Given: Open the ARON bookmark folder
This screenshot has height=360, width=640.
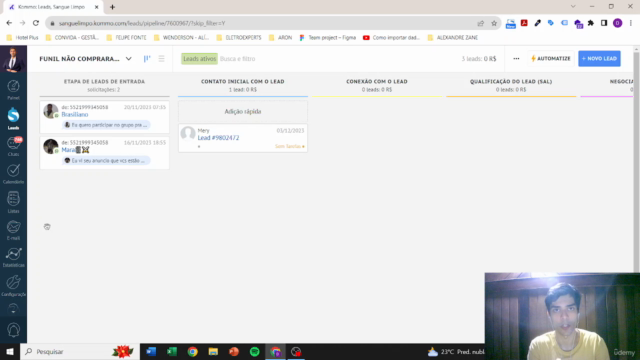Looking at the screenshot, I should click(280, 38).
